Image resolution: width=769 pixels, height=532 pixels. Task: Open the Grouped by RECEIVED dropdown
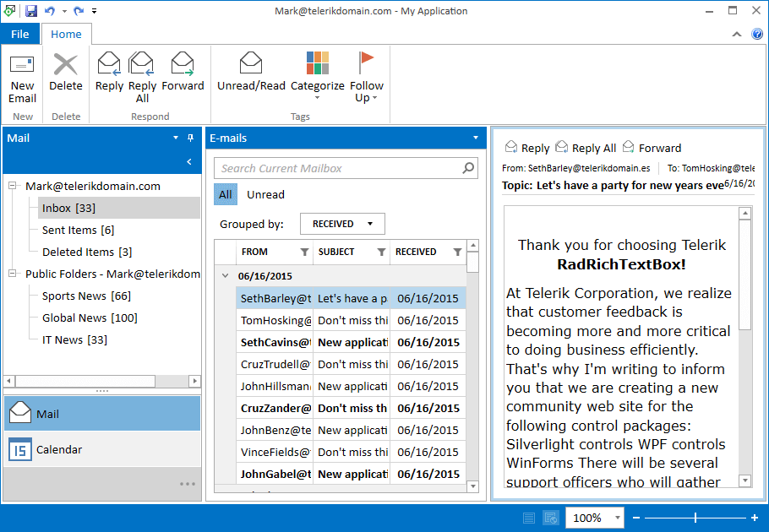pyautogui.click(x=341, y=223)
